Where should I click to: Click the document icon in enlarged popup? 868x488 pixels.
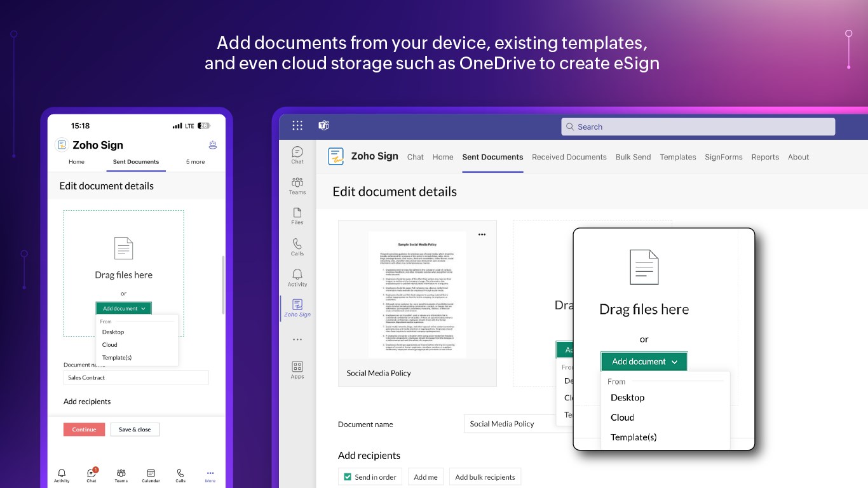644,266
